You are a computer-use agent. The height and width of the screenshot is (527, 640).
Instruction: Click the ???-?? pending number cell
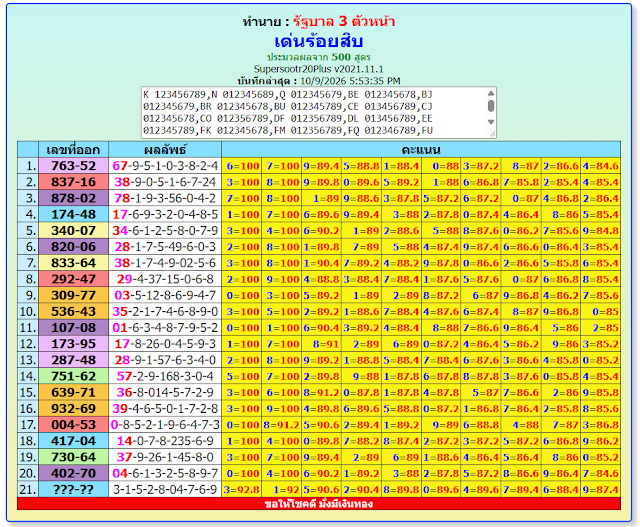click(73, 489)
